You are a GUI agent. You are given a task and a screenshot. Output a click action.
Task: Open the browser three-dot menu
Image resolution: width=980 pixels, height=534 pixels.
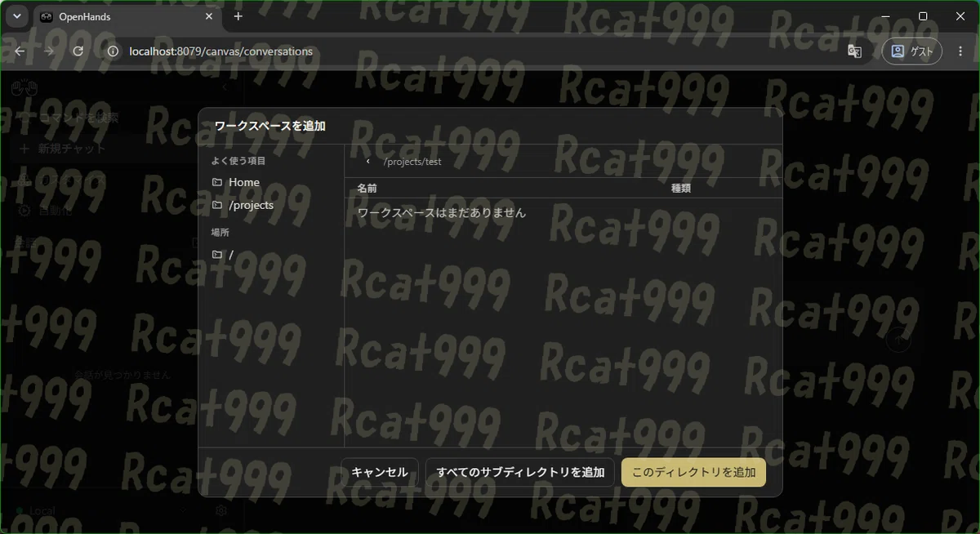[x=960, y=51]
